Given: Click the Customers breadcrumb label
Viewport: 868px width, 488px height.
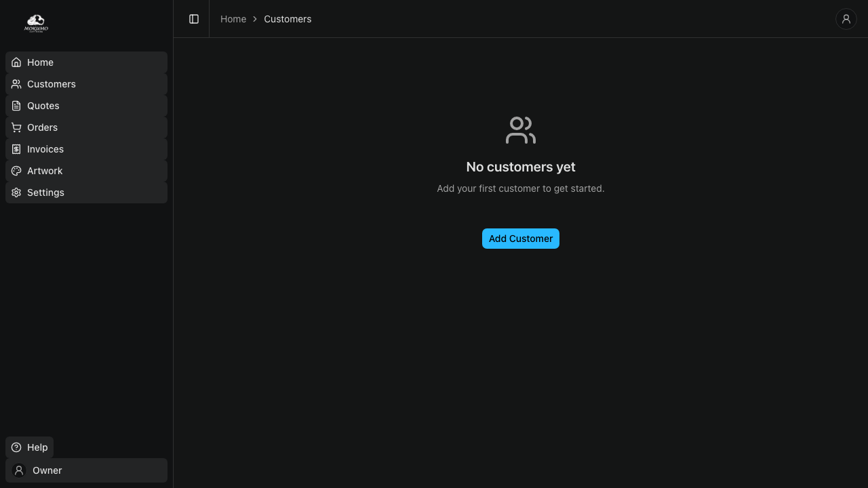Looking at the screenshot, I should [288, 19].
